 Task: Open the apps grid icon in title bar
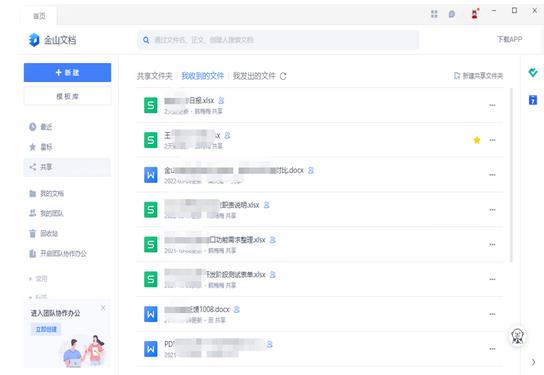434,14
